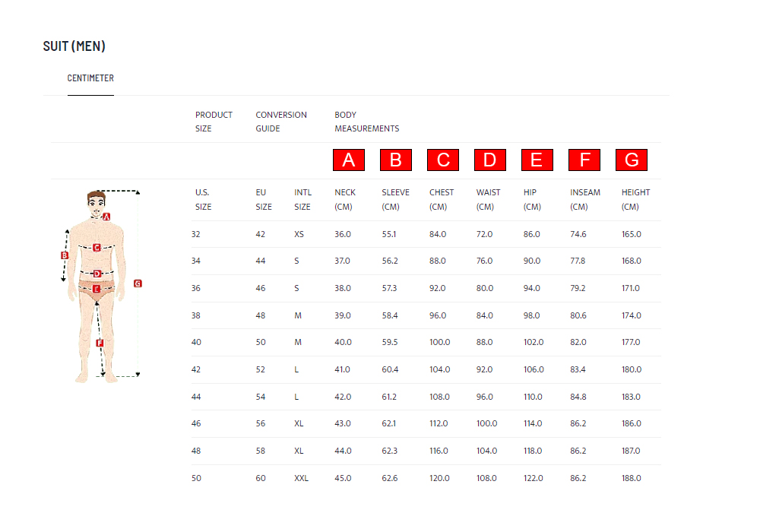Click the red G icon above Height
Viewport: 760px width, 532px height.
tap(631, 160)
